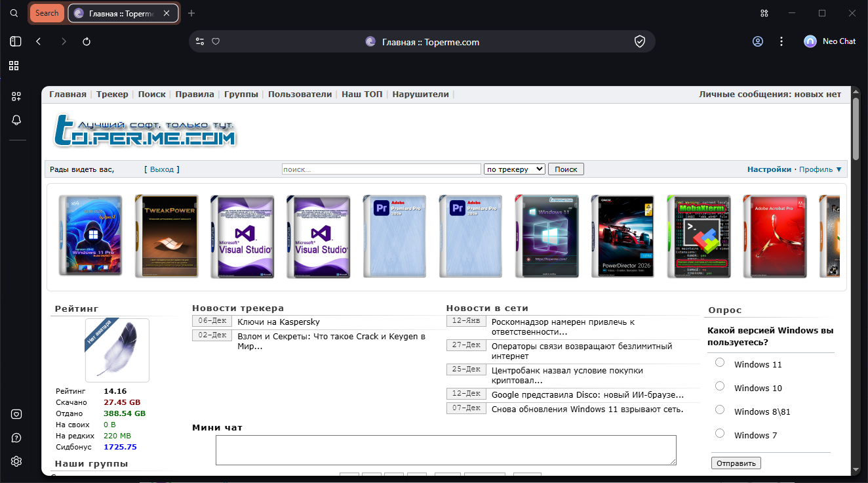Open the user account profile icon

pos(758,41)
